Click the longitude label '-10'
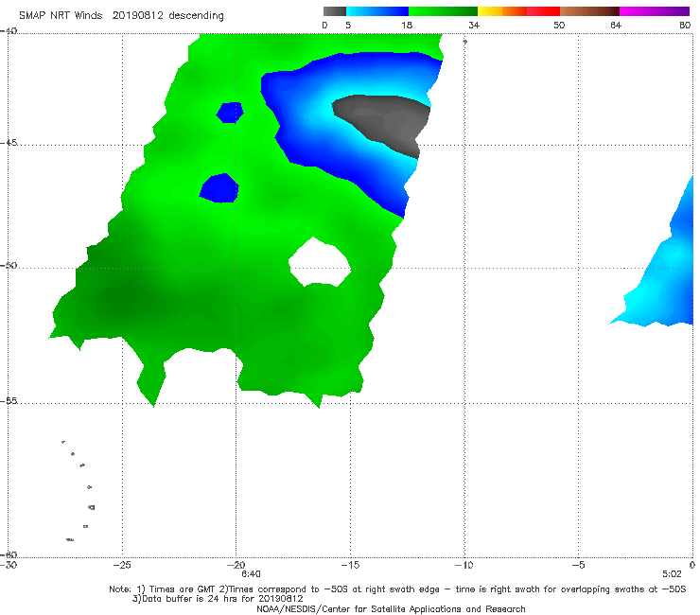Viewport: 700px width, 615px height. 464,565
